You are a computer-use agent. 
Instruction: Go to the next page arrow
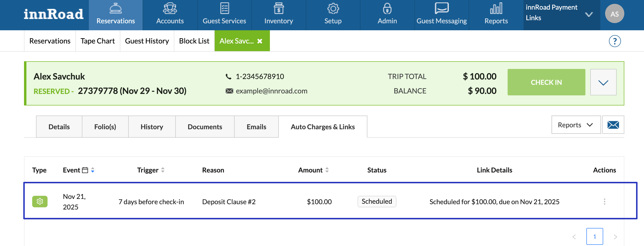(x=615, y=237)
